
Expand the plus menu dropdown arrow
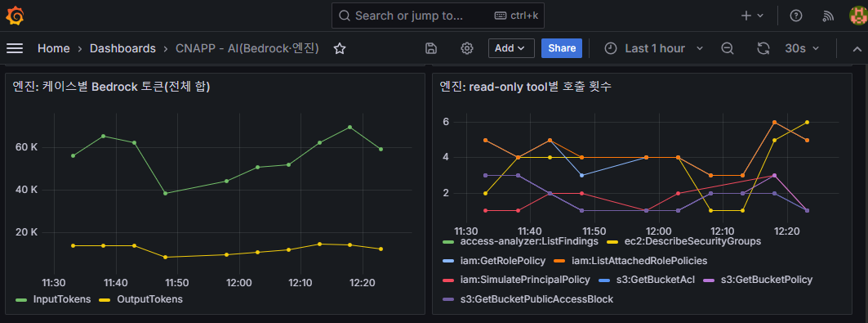point(760,16)
